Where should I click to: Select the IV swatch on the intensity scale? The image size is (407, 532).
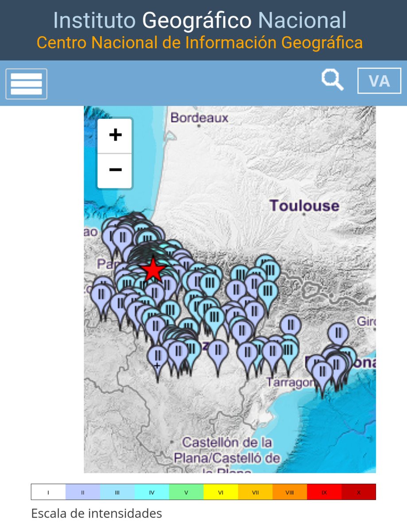pos(150,492)
